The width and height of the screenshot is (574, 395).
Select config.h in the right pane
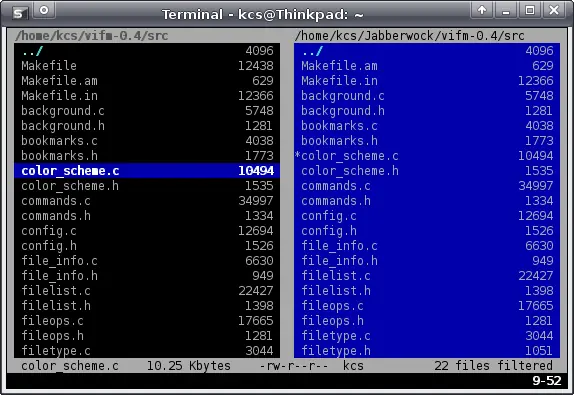[x=427, y=231]
